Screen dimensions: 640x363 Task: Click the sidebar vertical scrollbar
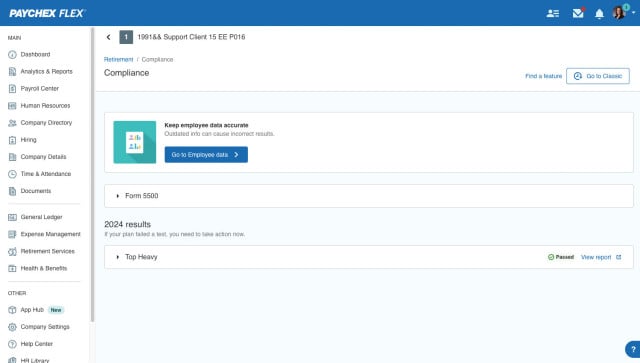click(93, 176)
